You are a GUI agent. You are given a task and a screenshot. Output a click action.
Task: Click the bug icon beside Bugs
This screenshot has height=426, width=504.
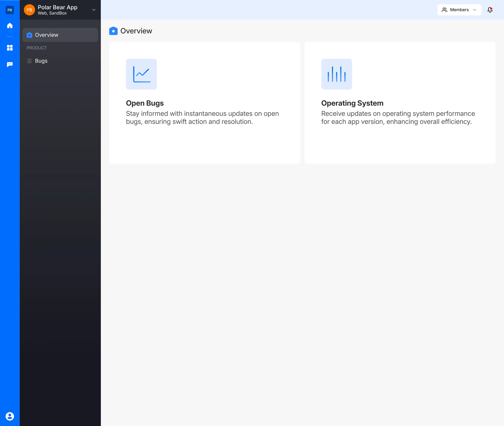[x=29, y=61]
